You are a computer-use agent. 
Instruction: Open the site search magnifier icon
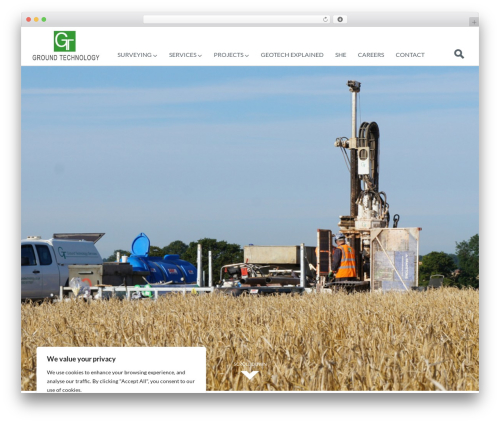point(459,54)
